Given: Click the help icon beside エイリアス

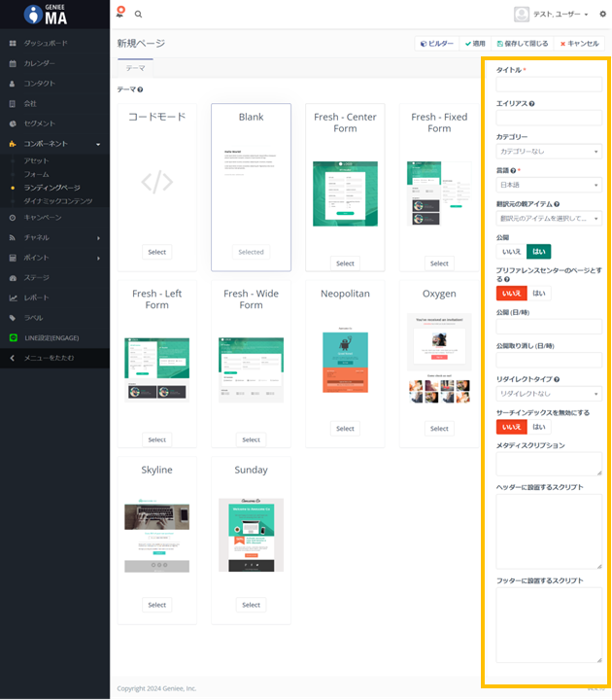Looking at the screenshot, I should 531,103.
